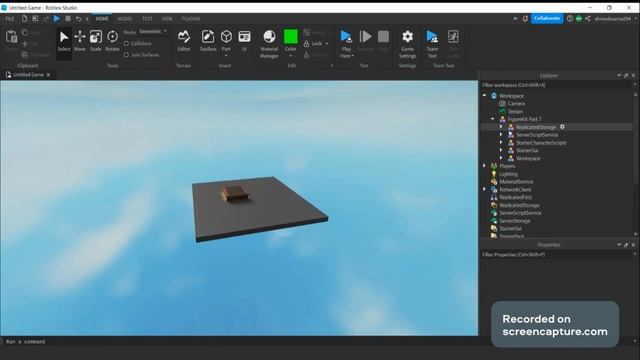
Task: Select the Terrain item in Explorer
Action: (515, 111)
